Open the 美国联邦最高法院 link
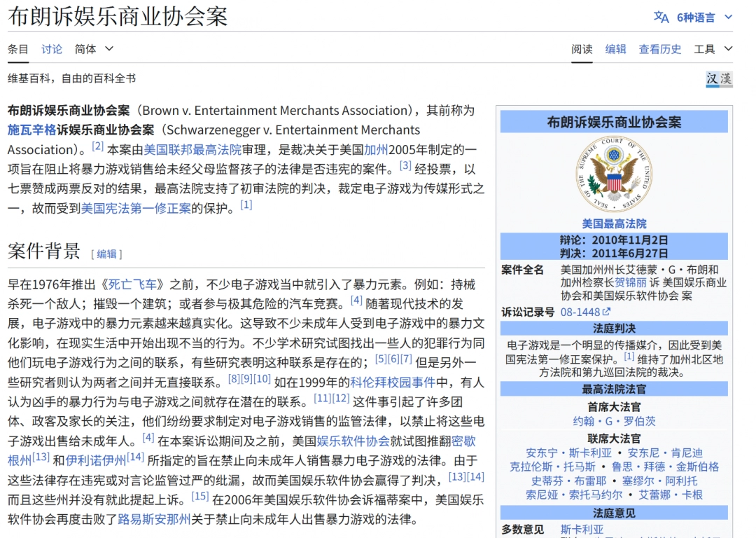 (192, 150)
